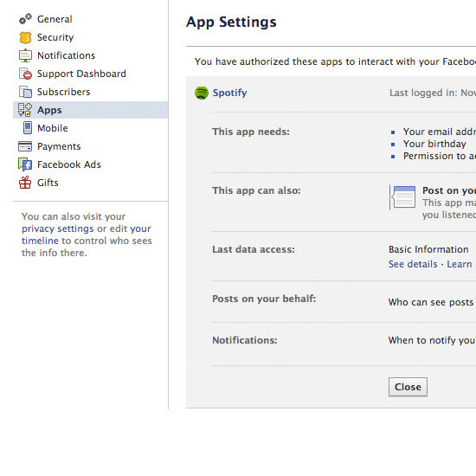Click the 'Basic Information' text
476x476 pixels.
click(x=428, y=249)
